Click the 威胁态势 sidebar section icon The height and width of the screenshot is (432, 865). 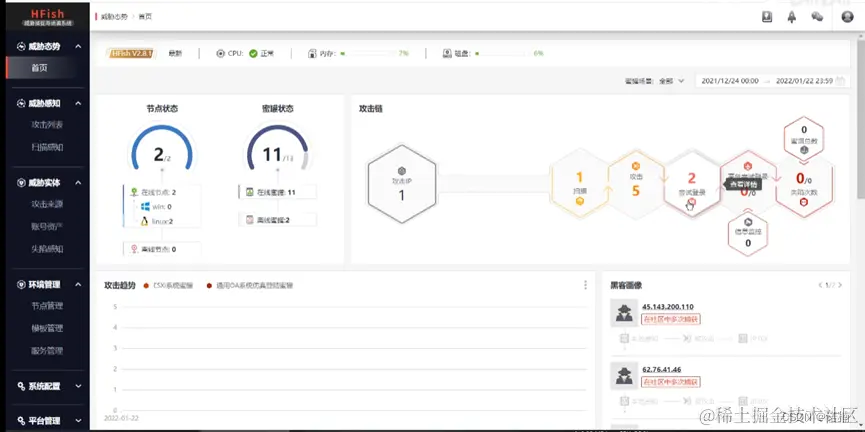[21, 46]
